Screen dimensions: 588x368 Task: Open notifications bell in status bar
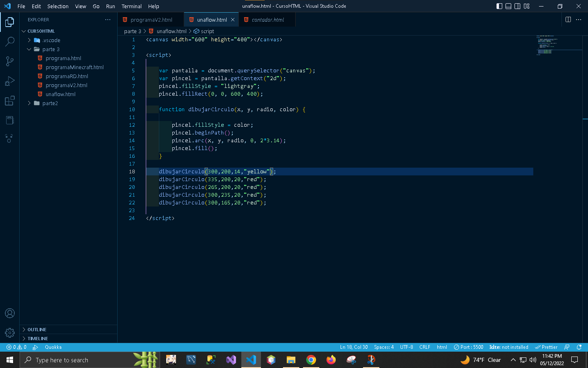click(579, 347)
